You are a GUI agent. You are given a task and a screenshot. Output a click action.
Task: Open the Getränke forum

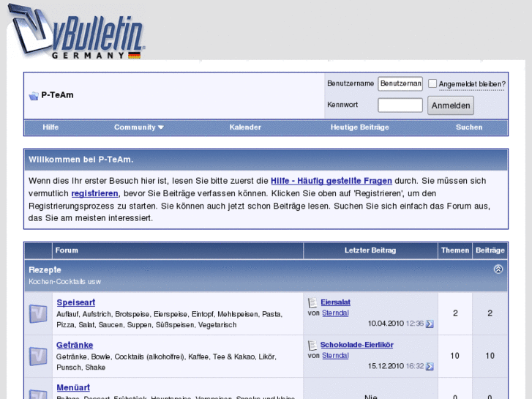(x=75, y=345)
